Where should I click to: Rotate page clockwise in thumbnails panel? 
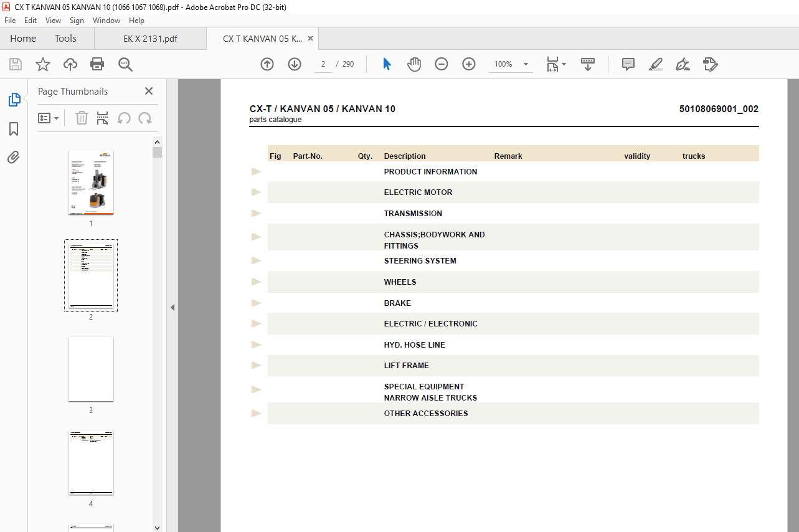145,118
